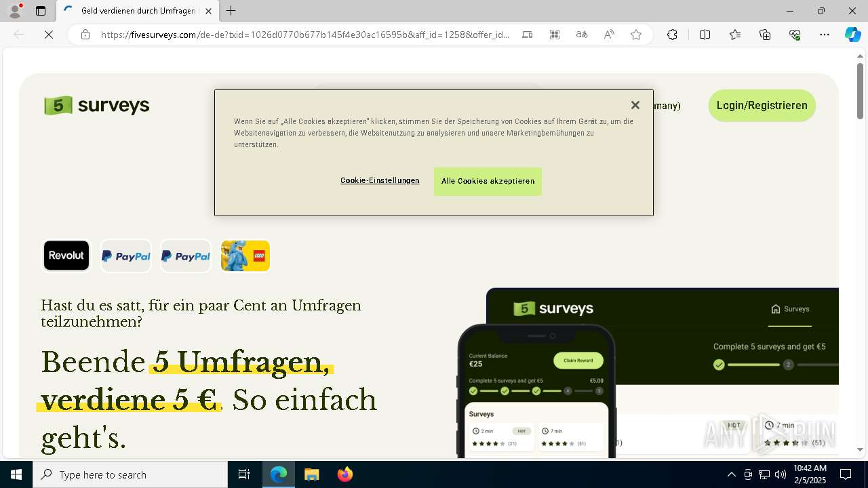The width and height of the screenshot is (868, 488).
Task: Click the LEGO reward badge
Action: click(245, 256)
